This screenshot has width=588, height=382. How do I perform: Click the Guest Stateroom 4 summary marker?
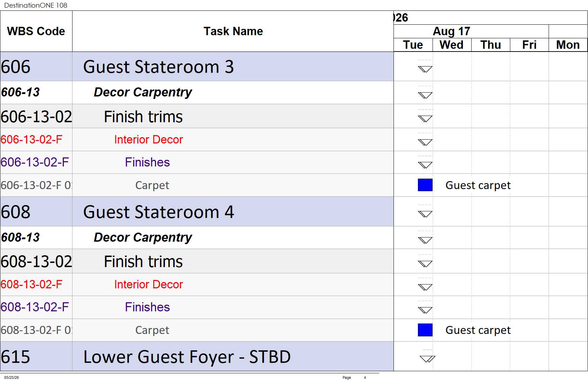425,214
